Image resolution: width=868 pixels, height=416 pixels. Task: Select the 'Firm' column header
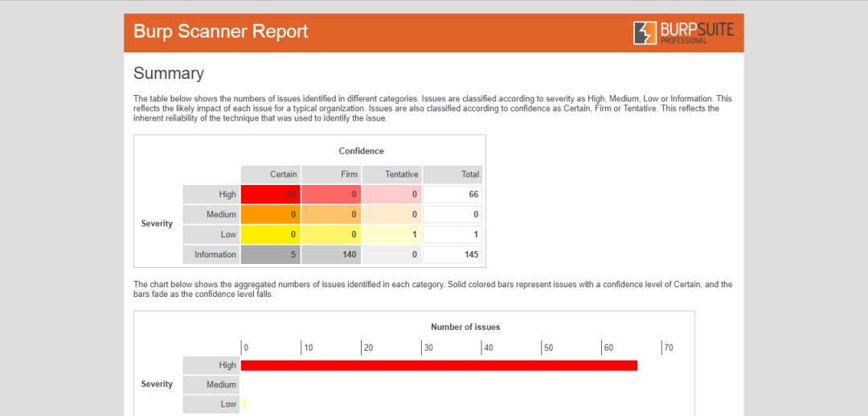[332, 175]
